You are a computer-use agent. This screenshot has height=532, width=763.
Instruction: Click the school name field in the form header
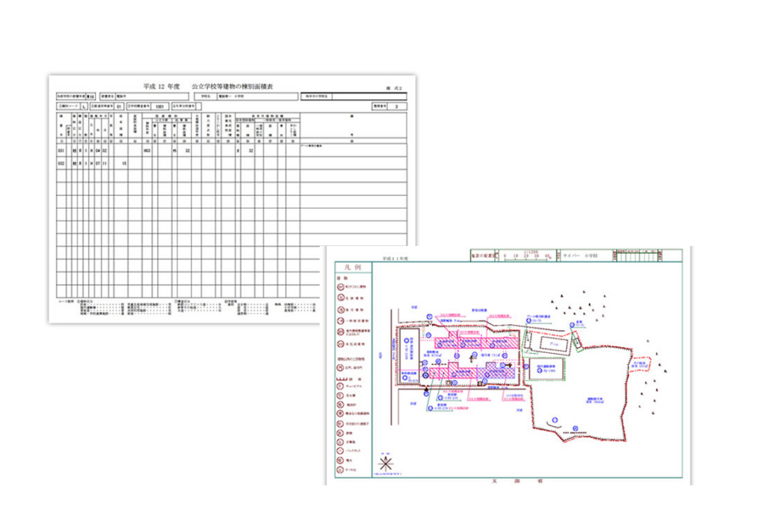(256, 96)
